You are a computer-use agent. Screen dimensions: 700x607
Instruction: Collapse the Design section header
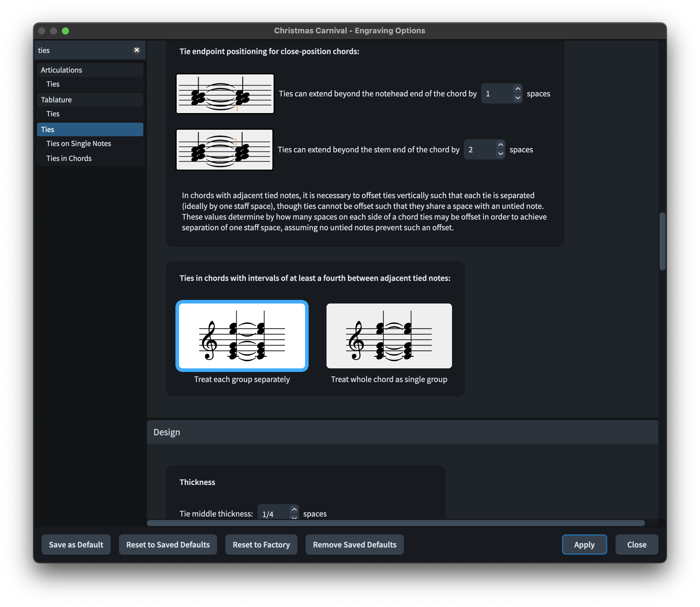point(167,432)
